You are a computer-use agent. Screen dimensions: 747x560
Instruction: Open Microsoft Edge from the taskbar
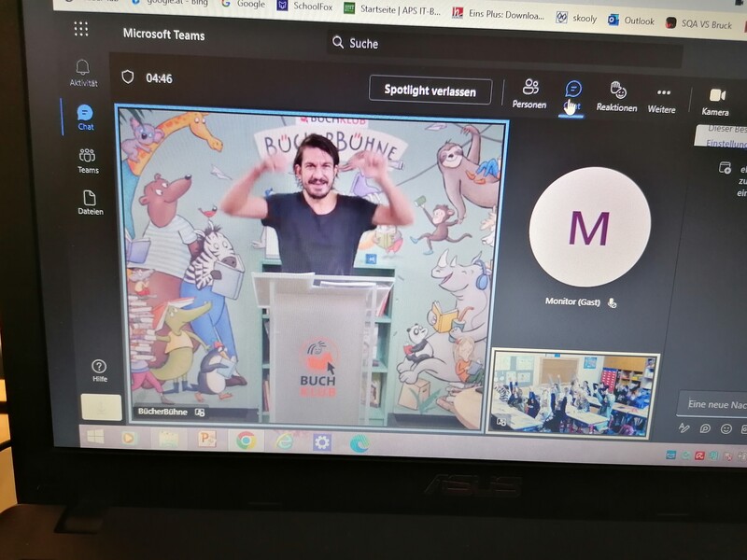359,444
